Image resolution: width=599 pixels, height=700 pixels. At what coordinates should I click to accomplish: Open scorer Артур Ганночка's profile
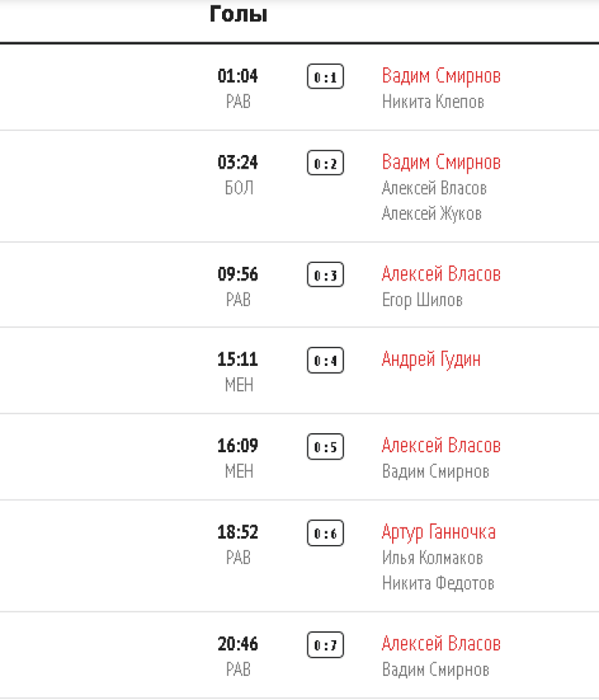pyautogui.click(x=438, y=531)
